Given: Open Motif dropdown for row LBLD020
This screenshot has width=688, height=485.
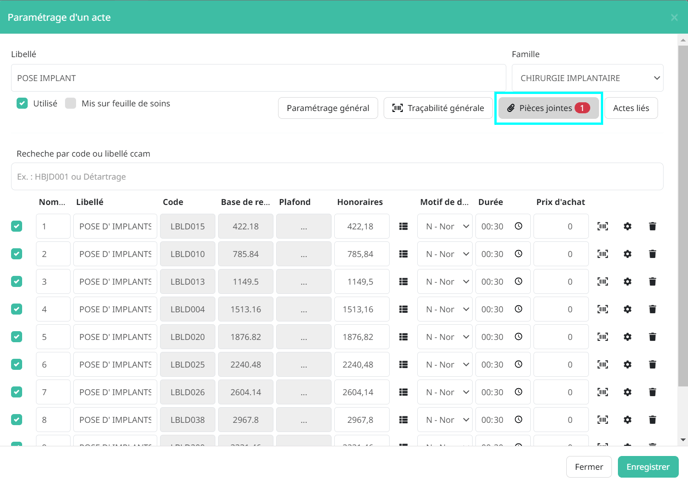Looking at the screenshot, I should pos(445,337).
